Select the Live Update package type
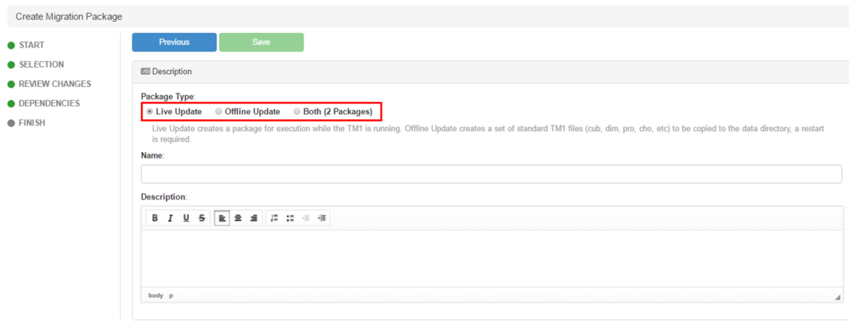The width and height of the screenshot is (868, 334). tap(149, 111)
